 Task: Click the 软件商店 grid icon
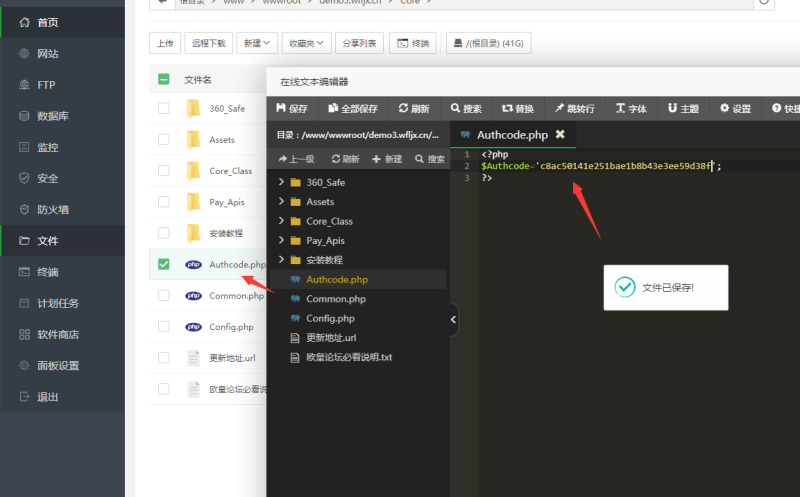coord(24,334)
